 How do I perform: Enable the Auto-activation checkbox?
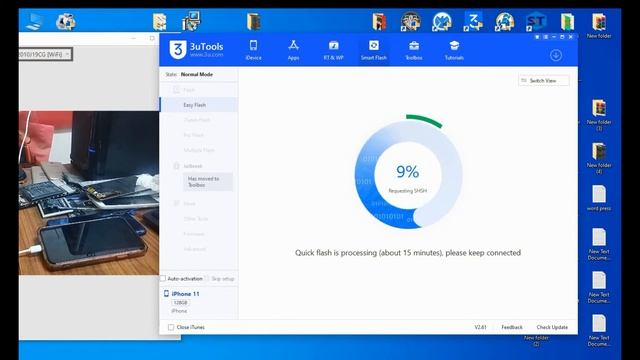coord(163,278)
